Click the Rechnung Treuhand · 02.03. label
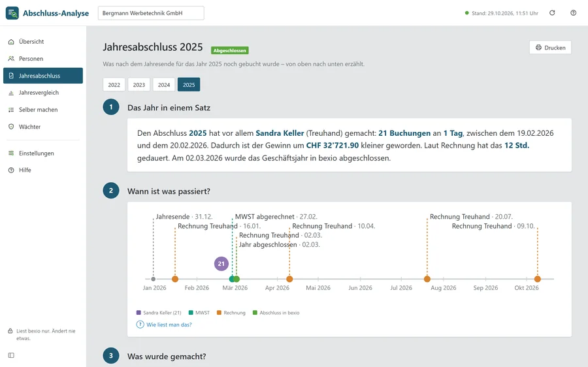Screen dimensions: 588x367 pyautogui.click(x=280, y=236)
